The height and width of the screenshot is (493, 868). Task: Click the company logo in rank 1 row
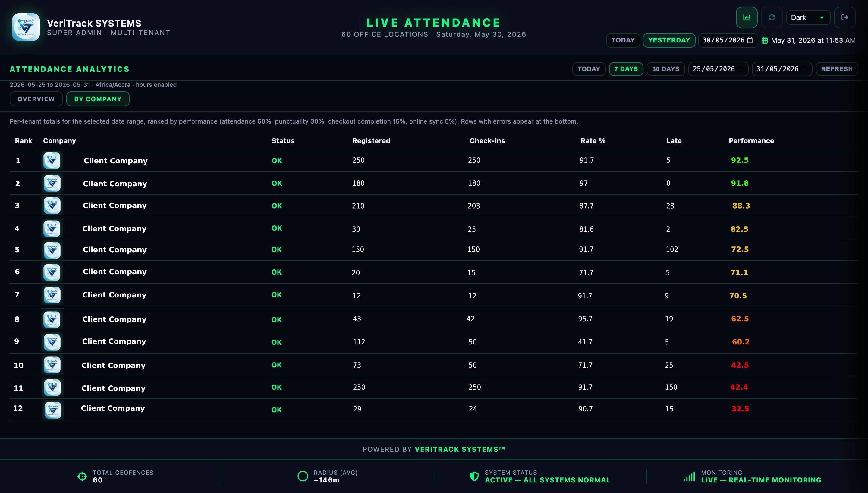pyautogui.click(x=52, y=161)
